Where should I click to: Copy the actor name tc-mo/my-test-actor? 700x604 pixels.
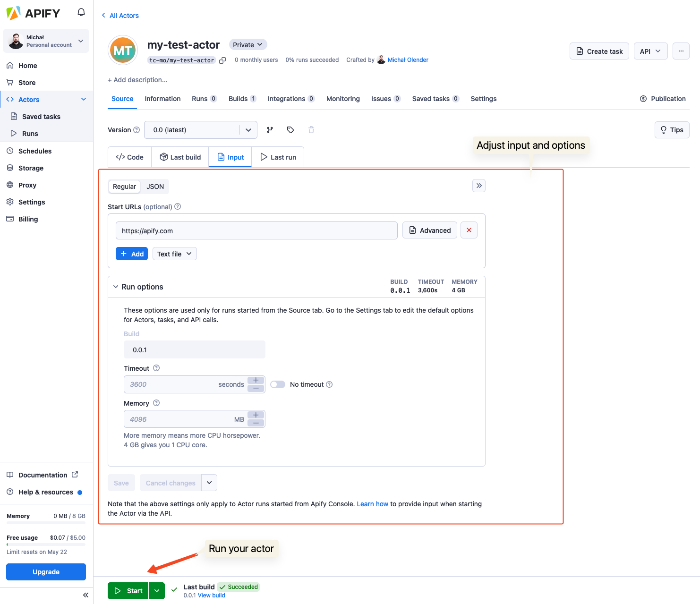222,60
